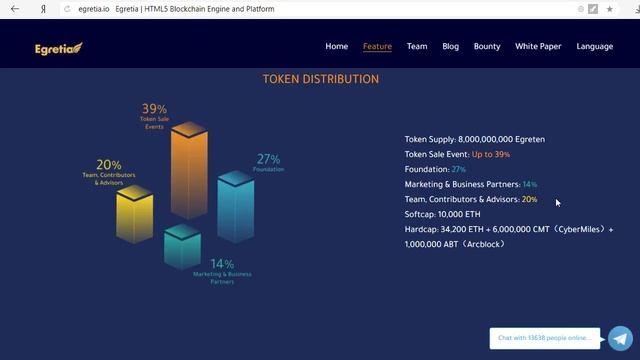
Task: Open the Blog link in navigation
Action: [451, 47]
